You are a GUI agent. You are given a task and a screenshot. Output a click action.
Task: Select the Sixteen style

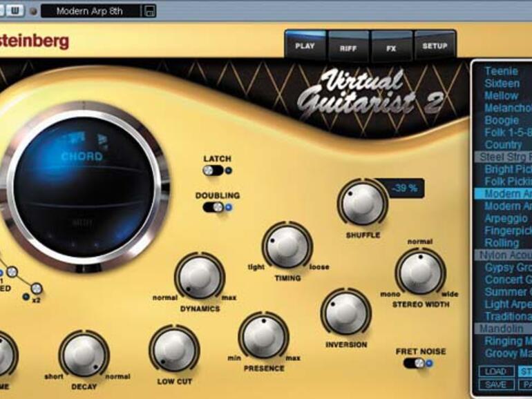tap(504, 84)
